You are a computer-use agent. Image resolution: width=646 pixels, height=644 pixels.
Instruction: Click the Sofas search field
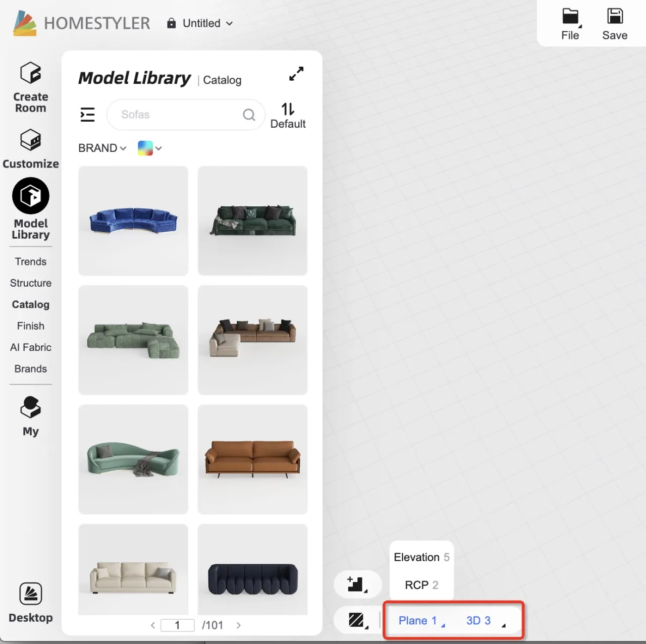coord(179,115)
